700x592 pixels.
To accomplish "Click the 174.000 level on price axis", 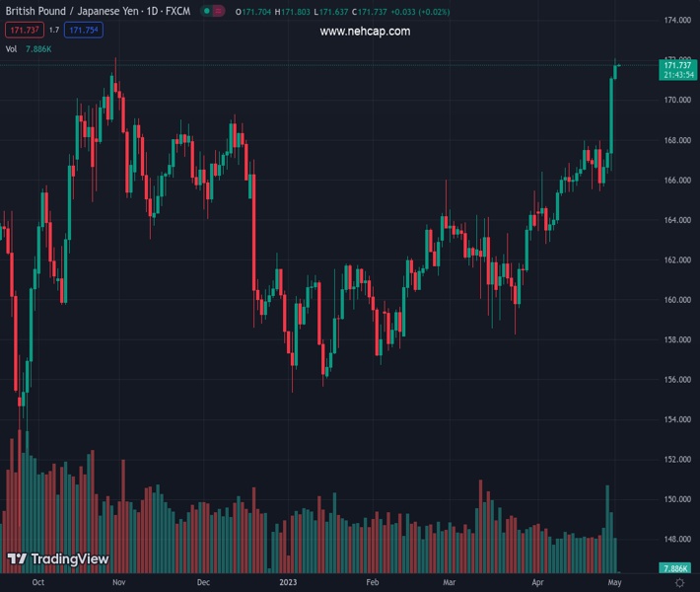I will pos(676,21).
